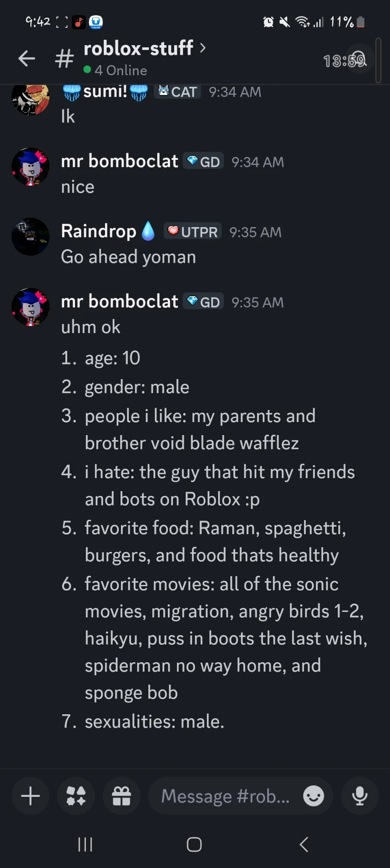Image resolution: width=390 pixels, height=868 pixels.
Task: Tap the Raindrop username
Action: click(98, 231)
